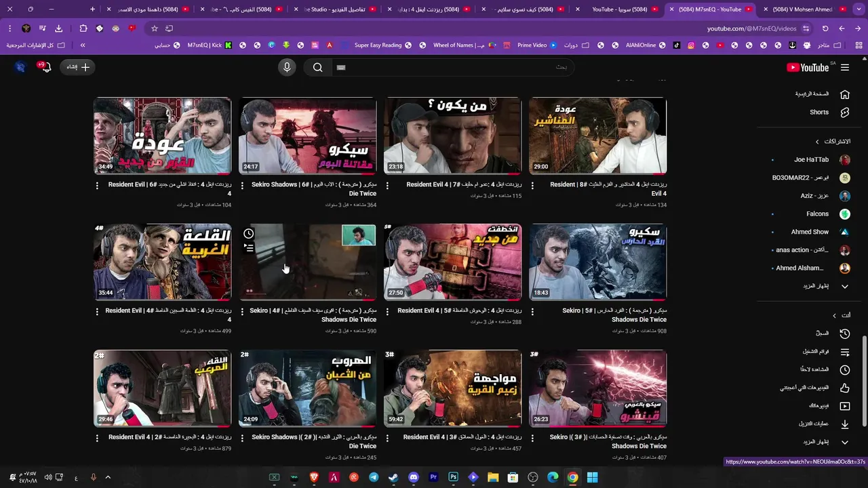Open Steam from the taskbar
The width and height of the screenshot is (868, 488).
coord(393,477)
